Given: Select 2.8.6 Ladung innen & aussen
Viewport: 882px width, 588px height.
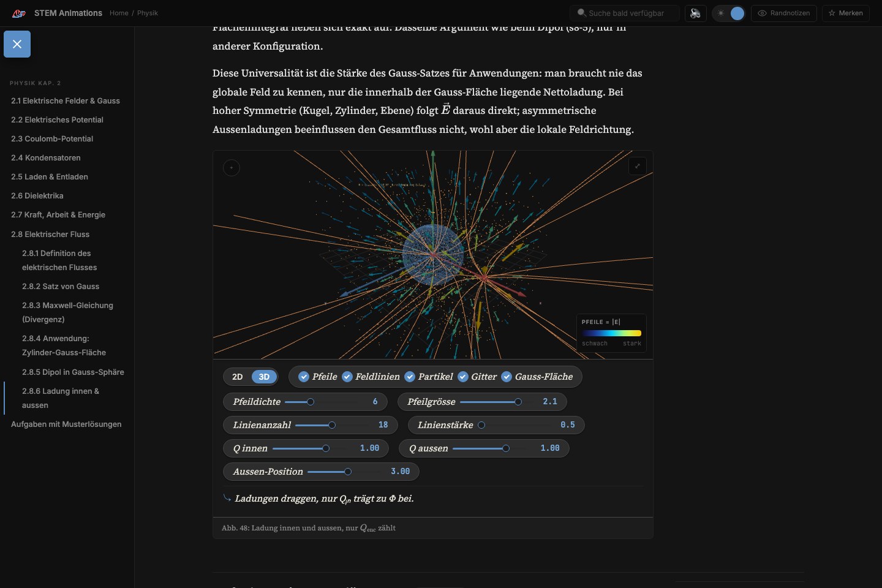Looking at the screenshot, I should (x=61, y=398).
